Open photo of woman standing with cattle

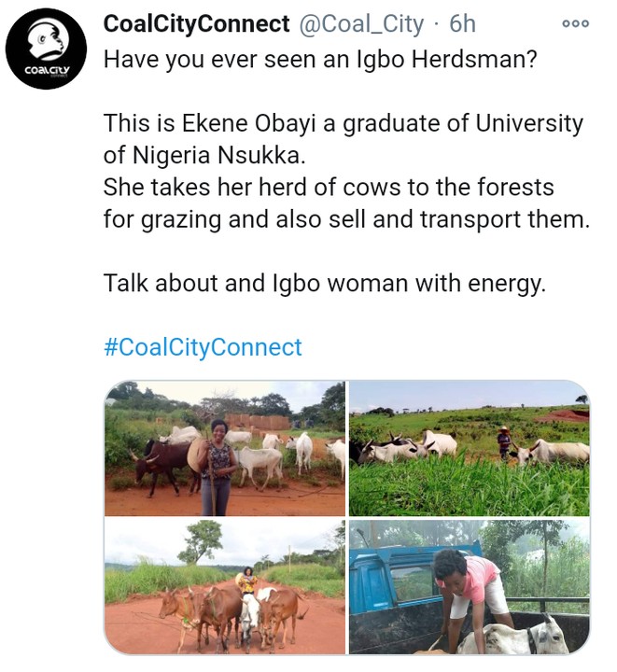pyautogui.click(x=224, y=448)
